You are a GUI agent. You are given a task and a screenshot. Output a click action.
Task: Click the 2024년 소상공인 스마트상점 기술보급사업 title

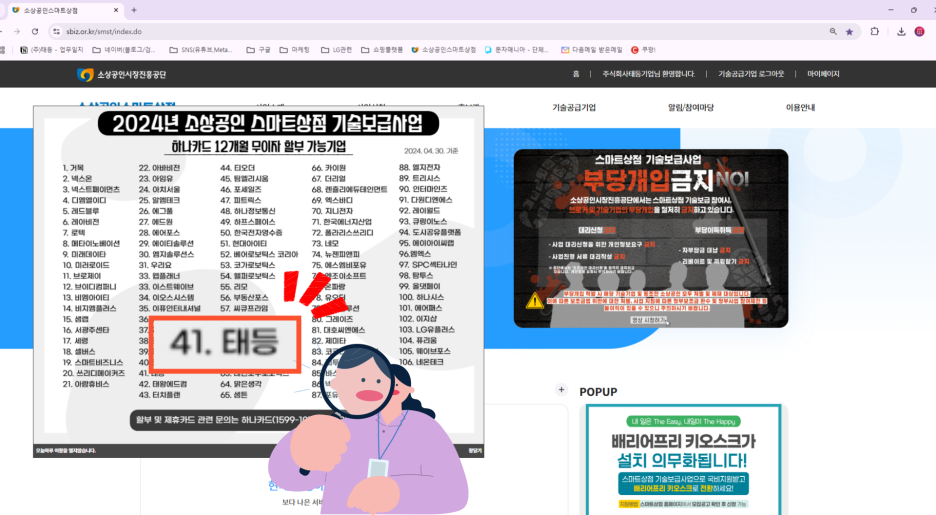pyautogui.click(x=267, y=124)
